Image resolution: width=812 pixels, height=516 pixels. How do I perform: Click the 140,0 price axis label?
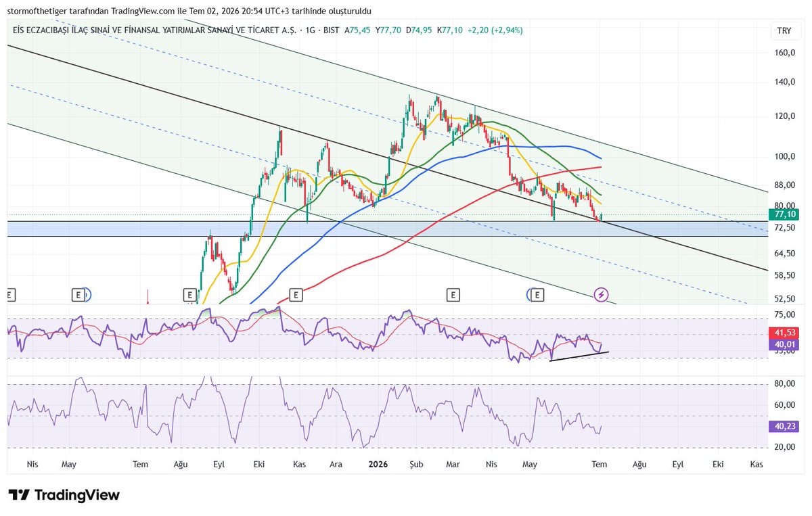tap(785, 83)
